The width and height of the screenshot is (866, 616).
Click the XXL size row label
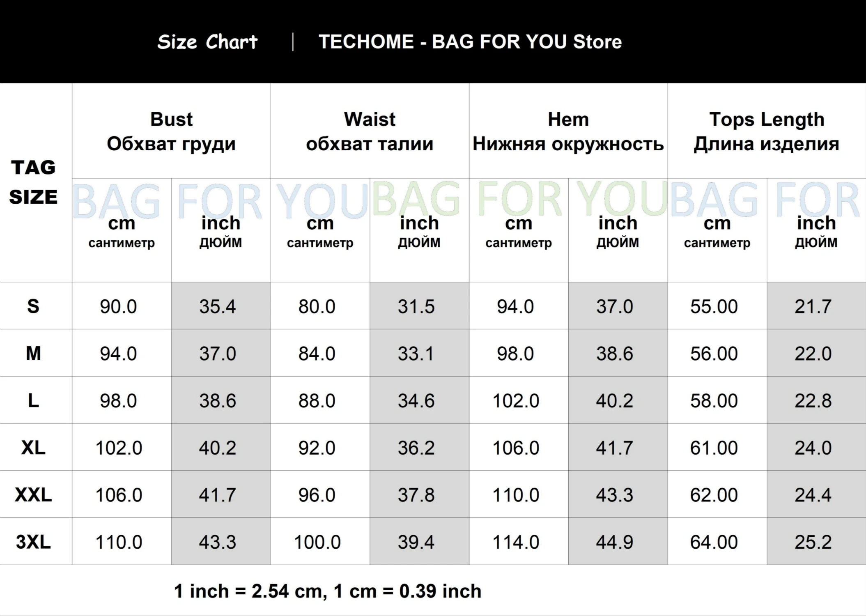click(x=33, y=494)
